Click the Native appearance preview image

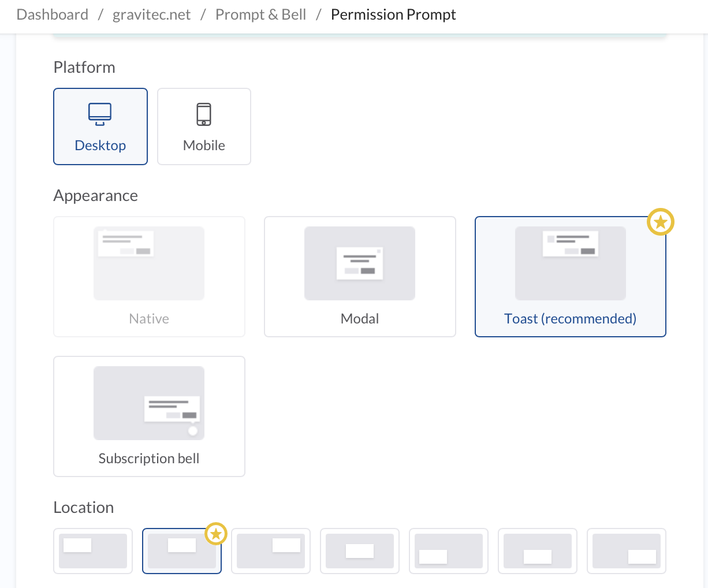click(149, 263)
